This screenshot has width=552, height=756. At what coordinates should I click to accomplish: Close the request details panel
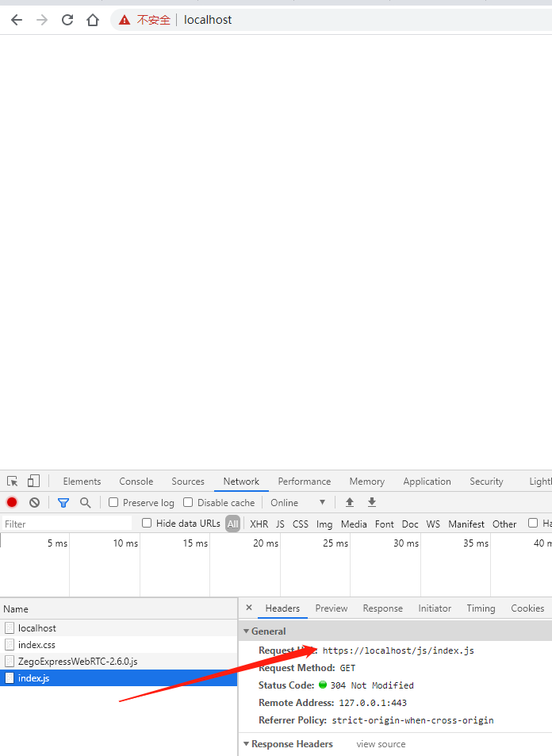click(249, 608)
